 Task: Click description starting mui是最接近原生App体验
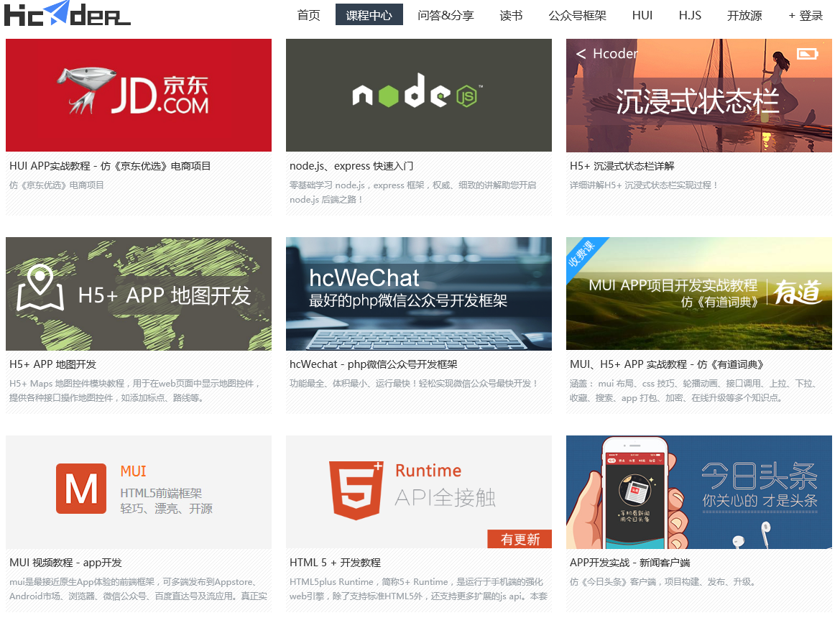click(x=138, y=589)
